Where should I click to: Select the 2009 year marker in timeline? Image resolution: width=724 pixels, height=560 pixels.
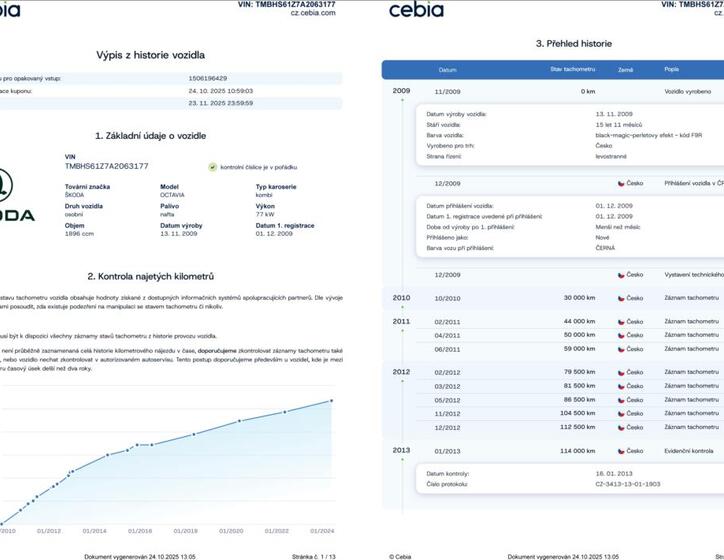(x=401, y=91)
